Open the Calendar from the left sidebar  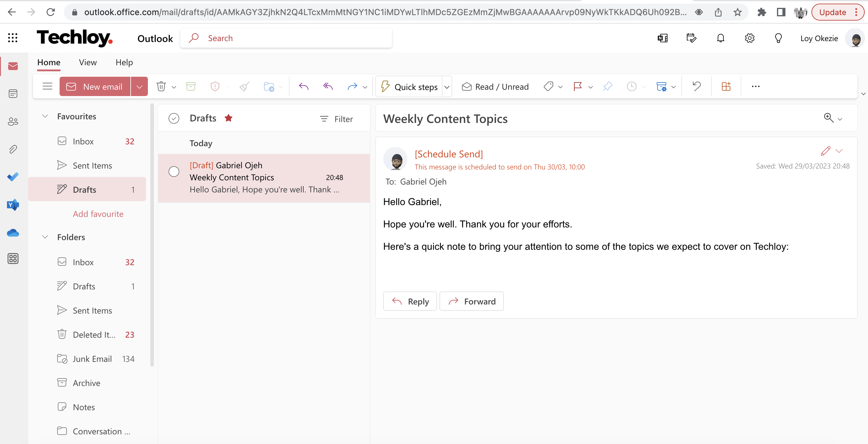click(x=13, y=94)
